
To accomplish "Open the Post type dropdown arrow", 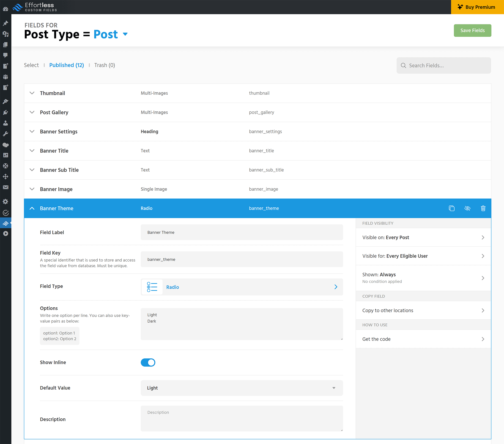I will pos(125,34).
